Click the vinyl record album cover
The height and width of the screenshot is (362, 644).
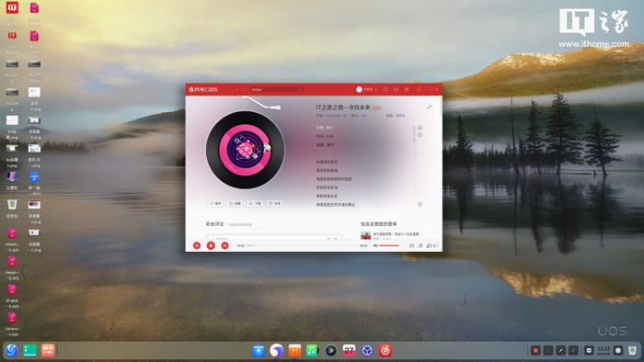coord(246,150)
